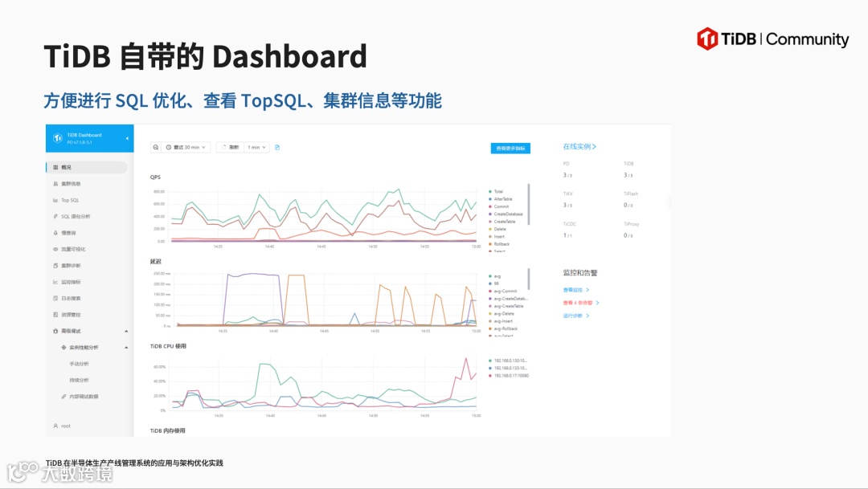This screenshot has height=489, width=868.
Task: Click the QPS legend scrollbar
Action: click(529, 204)
